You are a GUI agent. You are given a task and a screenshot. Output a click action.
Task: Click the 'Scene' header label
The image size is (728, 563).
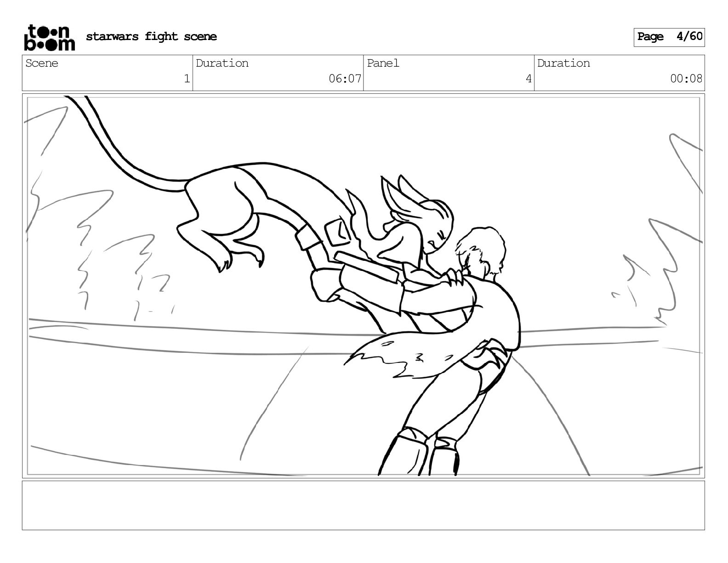42,63
